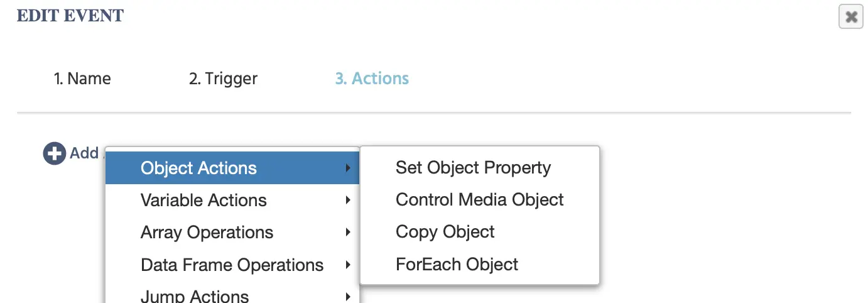The height and width of the screenshot is (303, 868).
Task: Switch to the 1. Name step
Action: tap(82, 79)
